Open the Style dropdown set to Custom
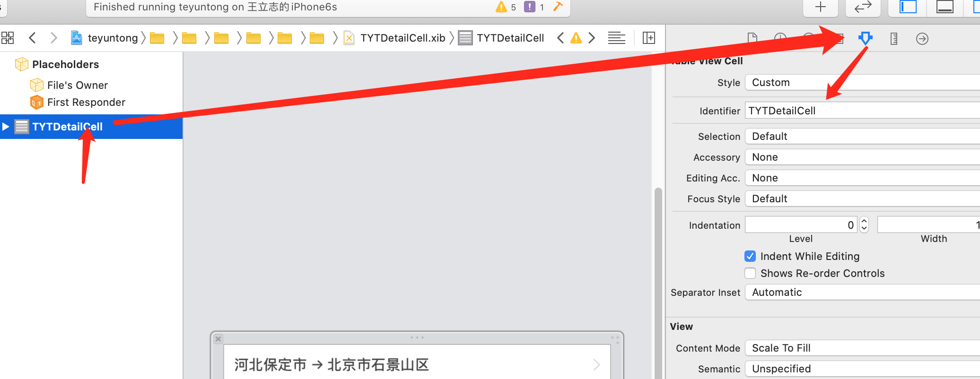 click(862, 83)
